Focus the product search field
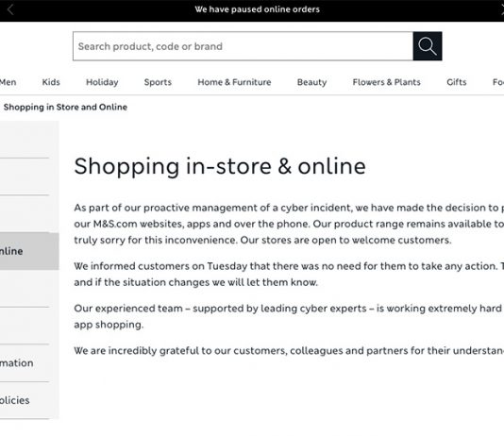This screenshot has width=504, height=436. coord(243,46)
